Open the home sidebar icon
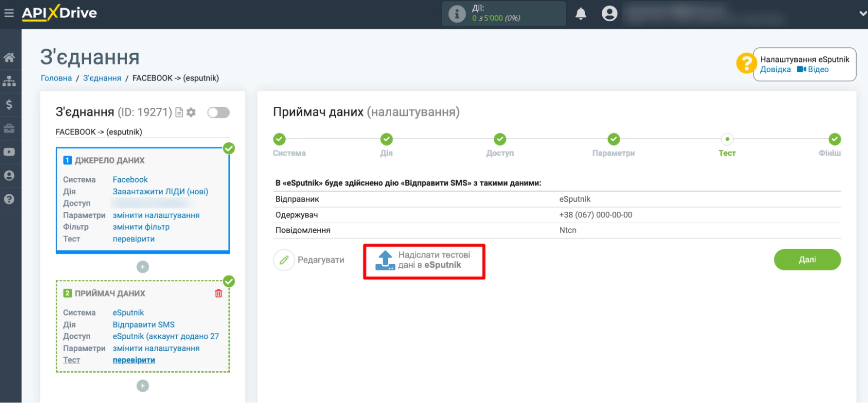Viewport: 868px width, 403px height. click(x=9, y=57)
